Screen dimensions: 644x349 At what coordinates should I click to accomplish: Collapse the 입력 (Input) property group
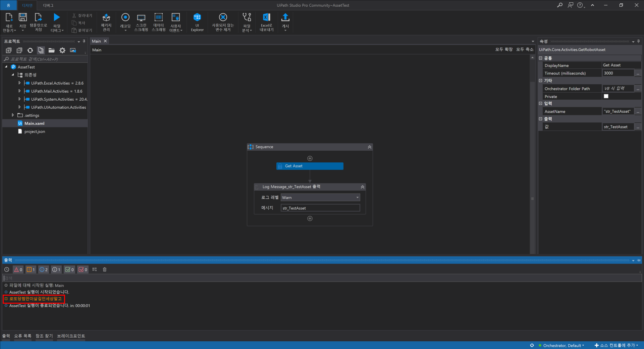coord(541,103)
